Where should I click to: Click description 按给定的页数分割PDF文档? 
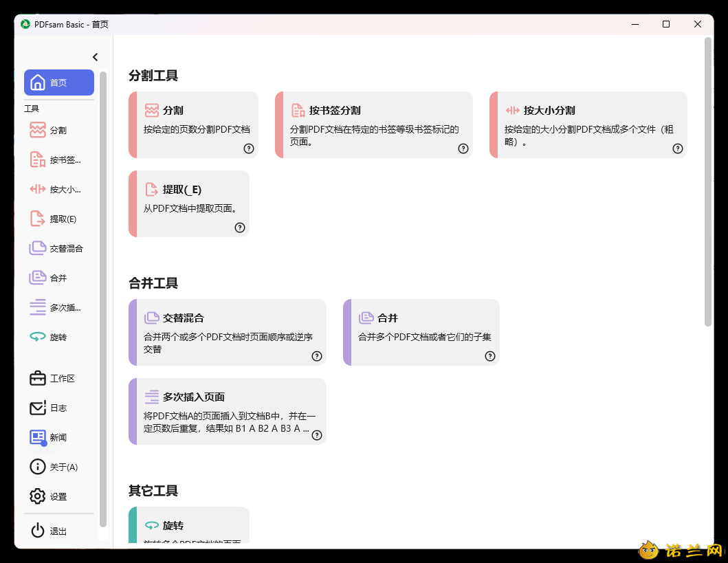point(197,129)
